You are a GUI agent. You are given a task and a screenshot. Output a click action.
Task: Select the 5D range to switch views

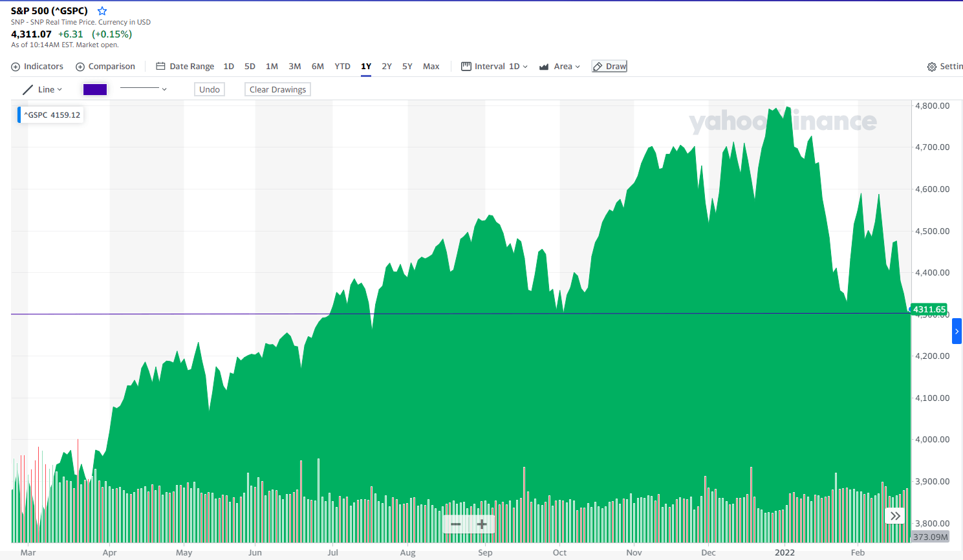click(250, 66)
